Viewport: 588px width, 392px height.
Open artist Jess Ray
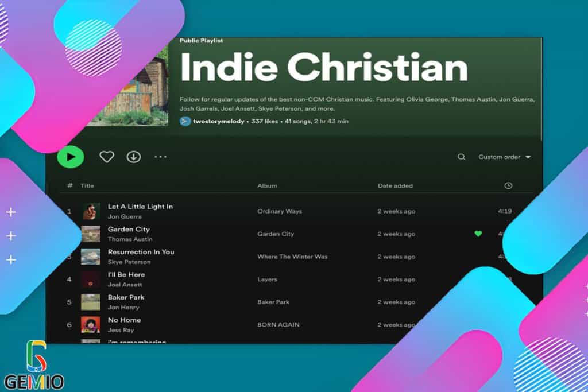pos(121,330)
